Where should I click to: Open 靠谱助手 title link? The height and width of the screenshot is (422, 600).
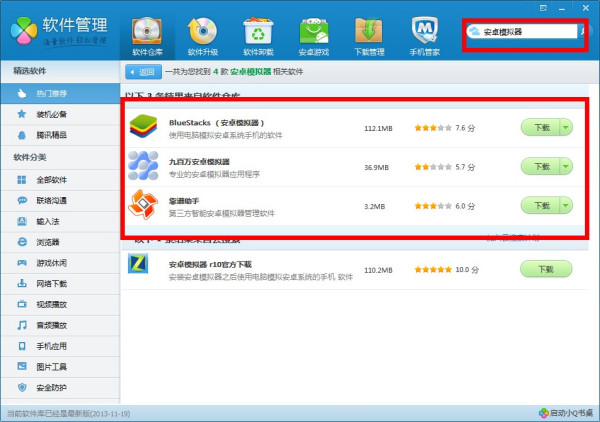(184, 201)
